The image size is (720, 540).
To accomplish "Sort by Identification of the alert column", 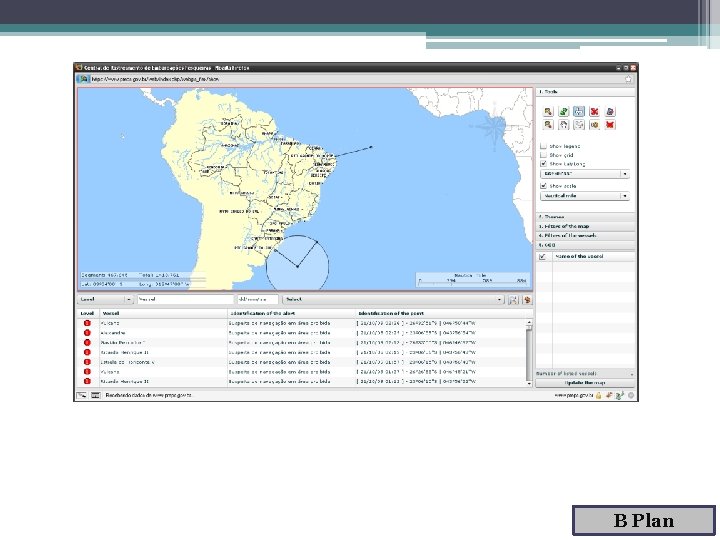I will click(x=292, y=314).
